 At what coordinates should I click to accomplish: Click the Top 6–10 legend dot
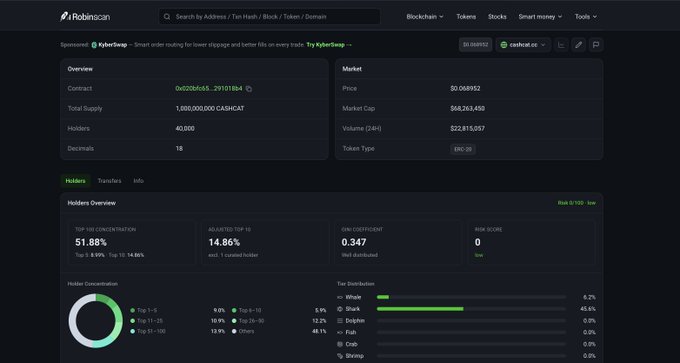click(234, 311)
